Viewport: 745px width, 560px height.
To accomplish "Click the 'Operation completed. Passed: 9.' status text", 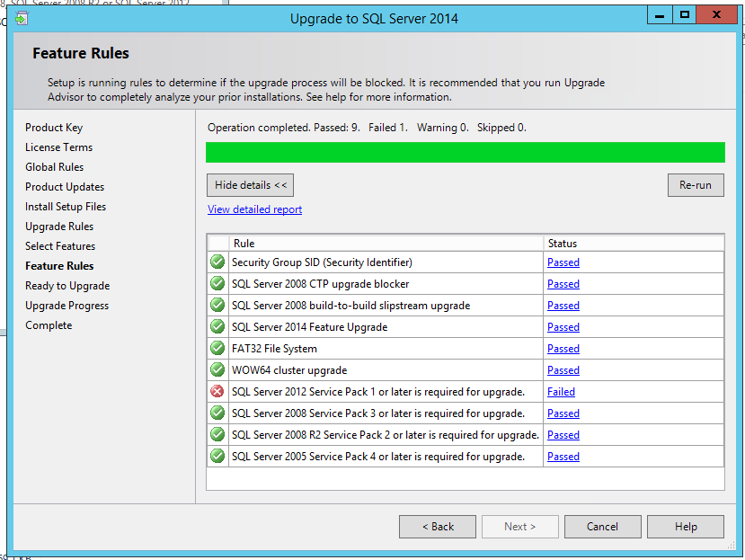I will click(284, 128).
